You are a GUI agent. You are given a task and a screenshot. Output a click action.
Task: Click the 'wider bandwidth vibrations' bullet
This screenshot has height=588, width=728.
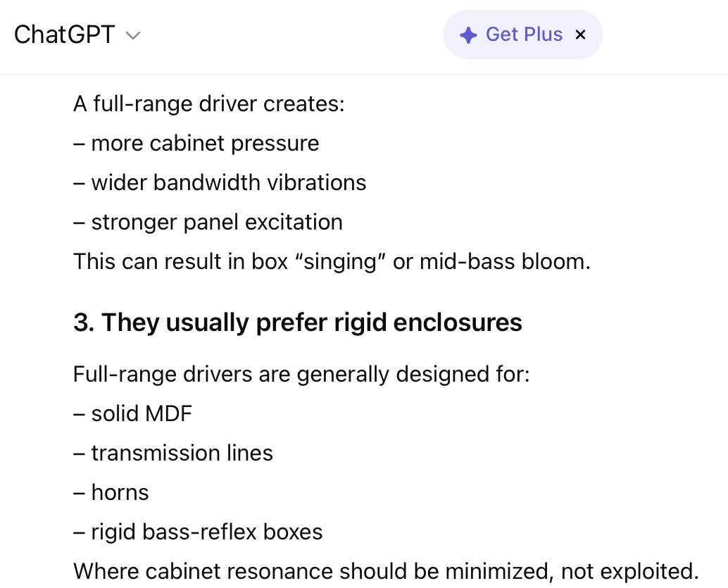coord(220,182)
